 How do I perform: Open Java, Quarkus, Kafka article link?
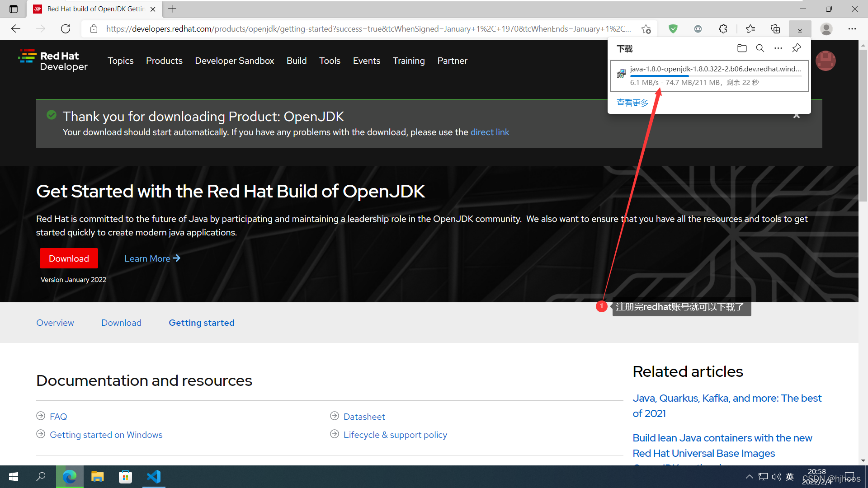(x=727, y=406)
